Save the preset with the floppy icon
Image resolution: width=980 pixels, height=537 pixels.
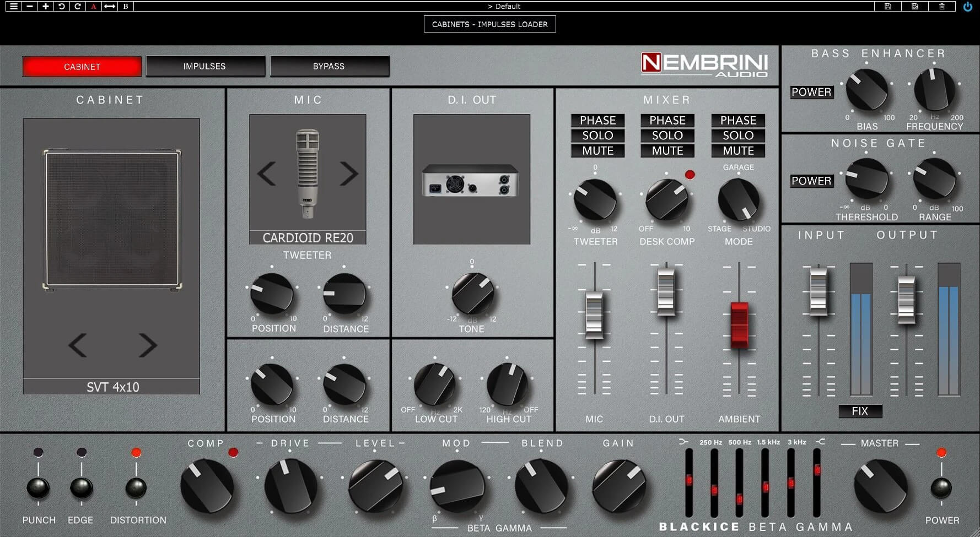(x=887, y=6)
